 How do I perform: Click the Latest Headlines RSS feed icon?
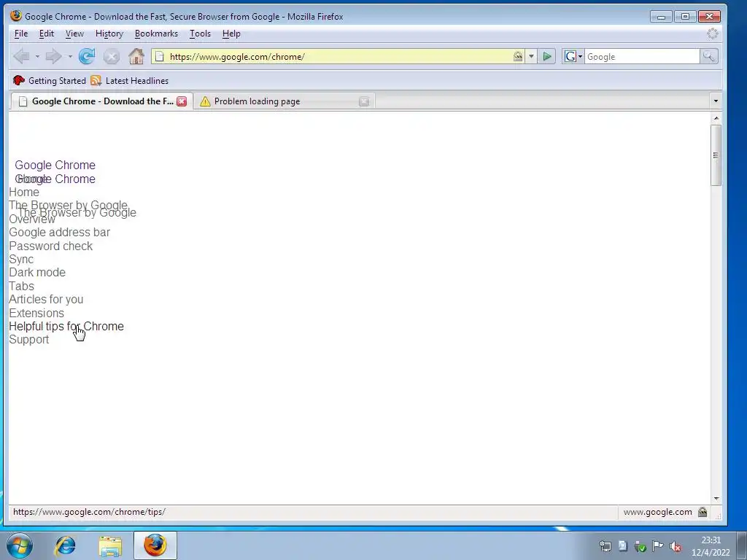point(96,80)
